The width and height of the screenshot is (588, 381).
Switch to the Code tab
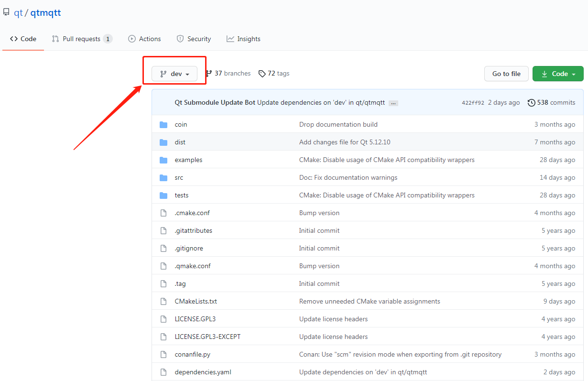(23, 39)
